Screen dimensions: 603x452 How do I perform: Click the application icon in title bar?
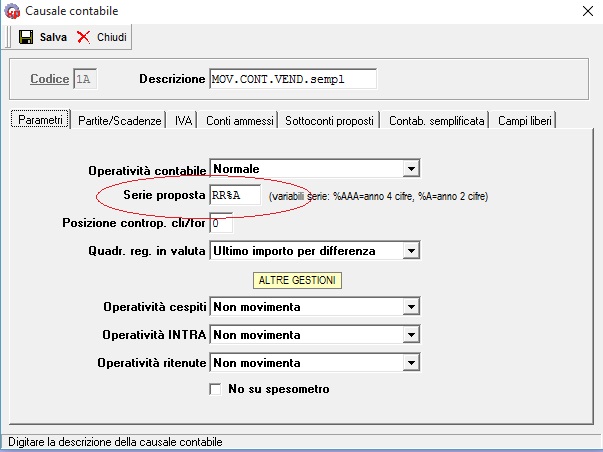point(11,11)
